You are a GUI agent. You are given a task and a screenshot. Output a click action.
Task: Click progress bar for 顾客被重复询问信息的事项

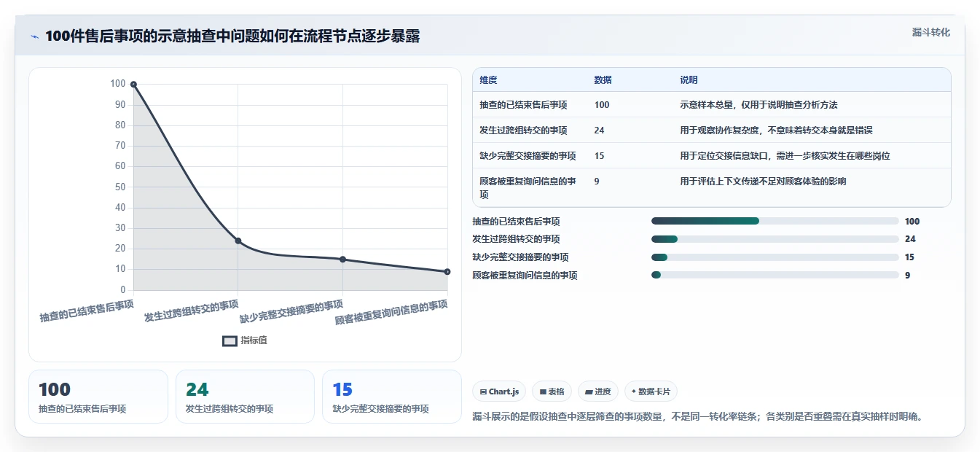pos(775,275)
